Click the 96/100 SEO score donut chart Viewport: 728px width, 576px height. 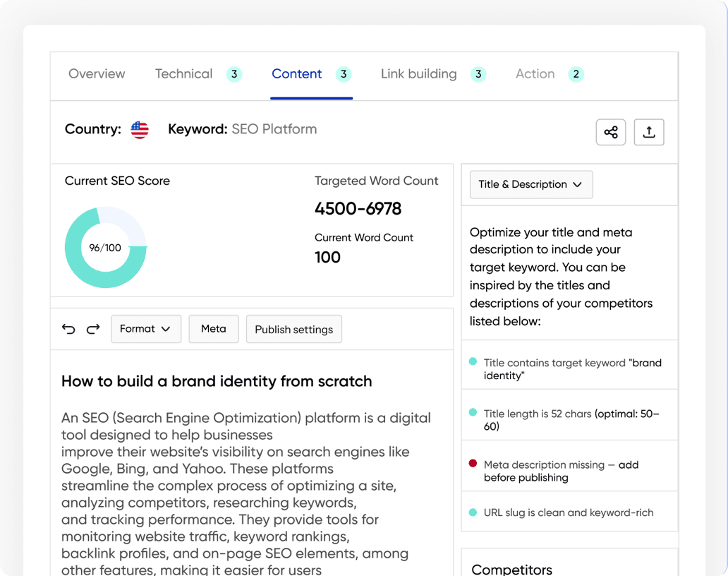(106, 247)
